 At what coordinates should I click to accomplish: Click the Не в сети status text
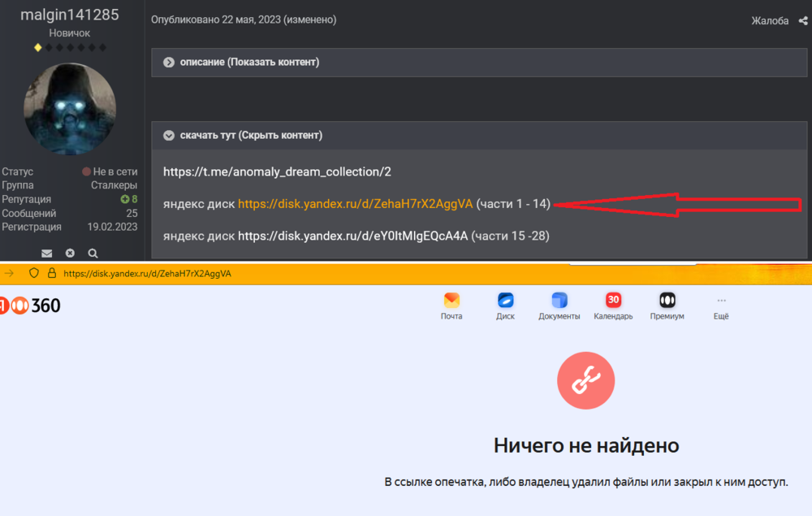point(115,171)
